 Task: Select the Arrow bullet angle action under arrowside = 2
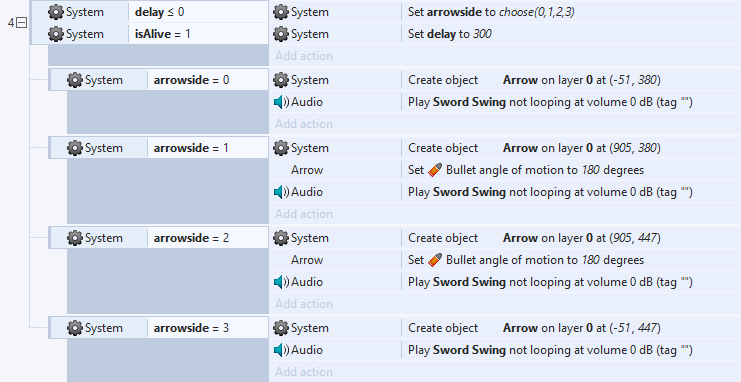click(x=505, y=260)
